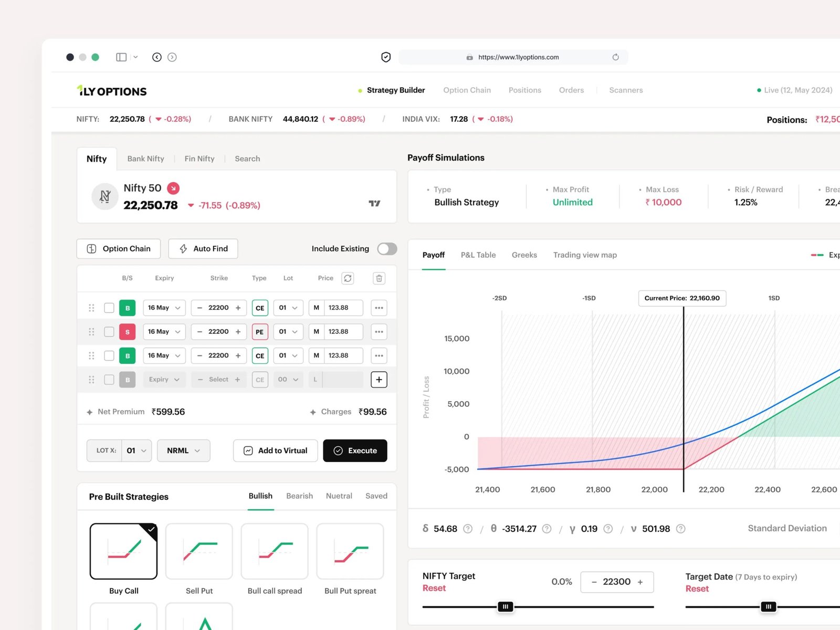Screen dimensions: 840x630
Task: Toggle the Include Existing switch
Action: pyautogui.click(x=387, y=249)
